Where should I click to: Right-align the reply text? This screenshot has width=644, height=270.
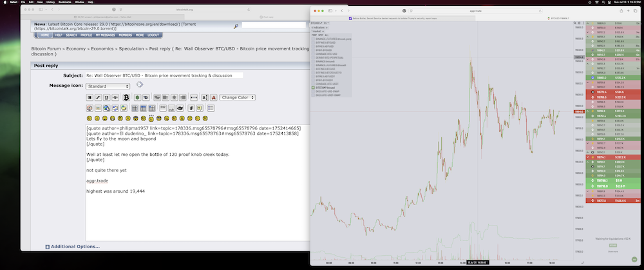pyautogui.click(x=183, y=97)
